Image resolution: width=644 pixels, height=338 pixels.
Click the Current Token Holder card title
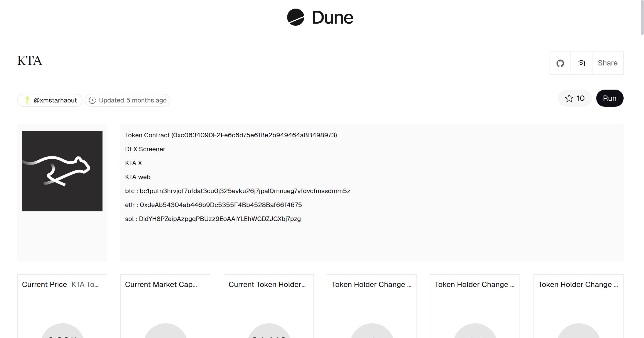267,285
